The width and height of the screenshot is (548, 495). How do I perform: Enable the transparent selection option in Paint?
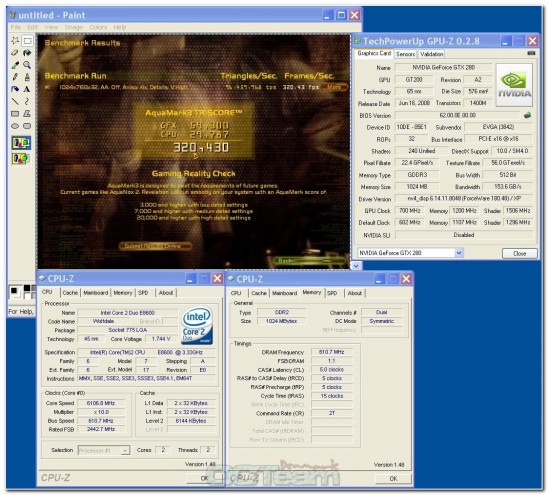pos(21,159)
